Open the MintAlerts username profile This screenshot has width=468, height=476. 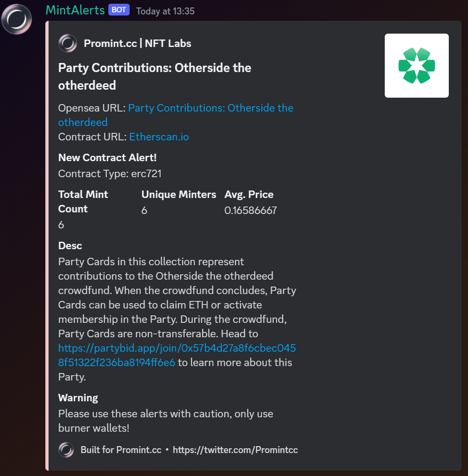point(75,10)
